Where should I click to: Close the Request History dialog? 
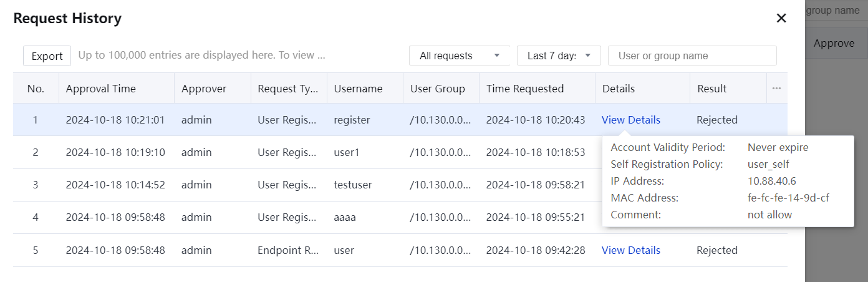point(781,19)
